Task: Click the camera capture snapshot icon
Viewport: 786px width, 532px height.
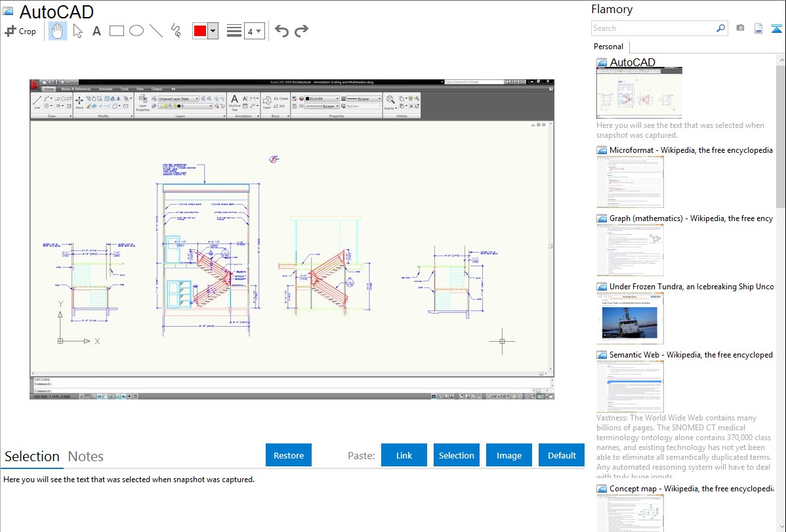Action: [740, 28]
